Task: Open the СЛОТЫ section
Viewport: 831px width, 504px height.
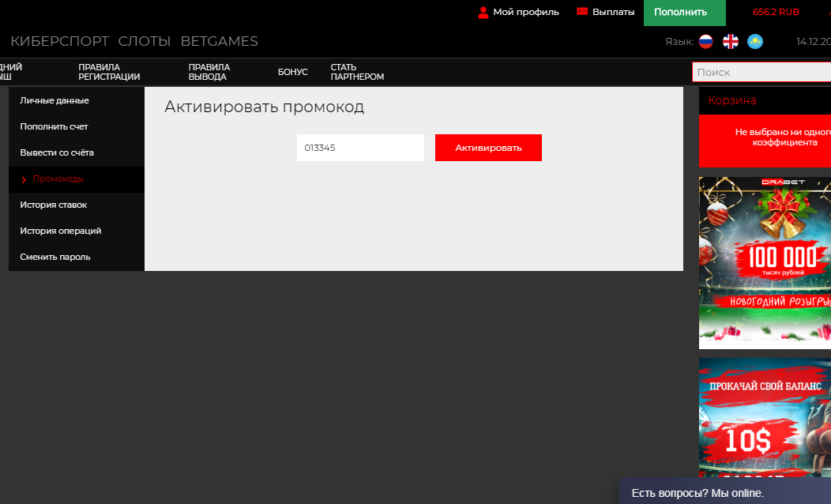Action: point(144,41)
